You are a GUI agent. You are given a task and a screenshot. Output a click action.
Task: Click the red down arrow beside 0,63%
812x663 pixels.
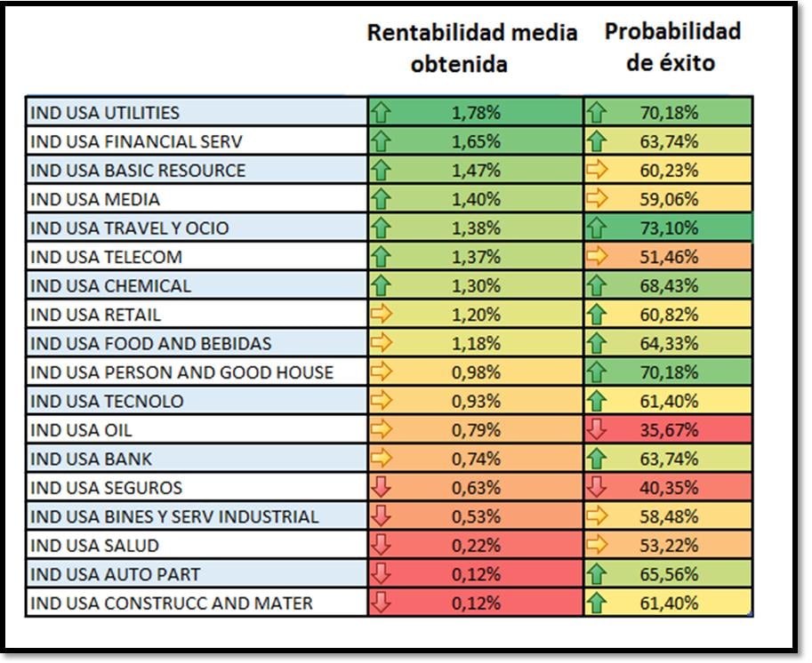(x=382, y=488)
